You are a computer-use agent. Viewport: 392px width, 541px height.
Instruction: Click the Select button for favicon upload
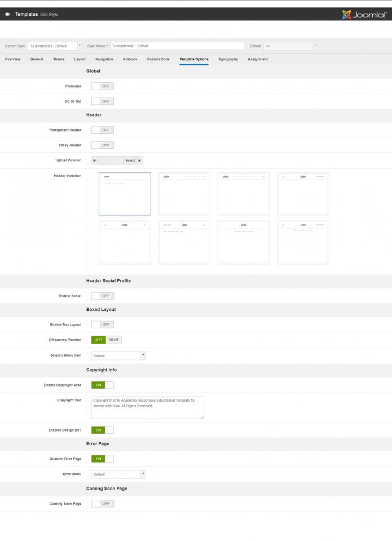[x=130, y=160]
